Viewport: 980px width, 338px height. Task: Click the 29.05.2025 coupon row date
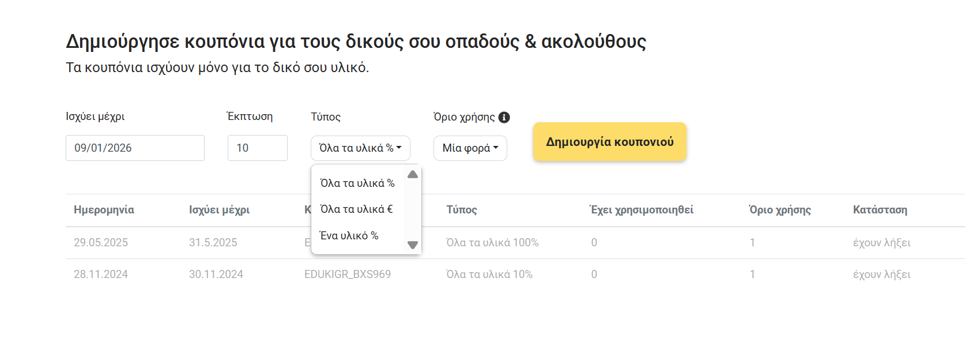point(101,243)
